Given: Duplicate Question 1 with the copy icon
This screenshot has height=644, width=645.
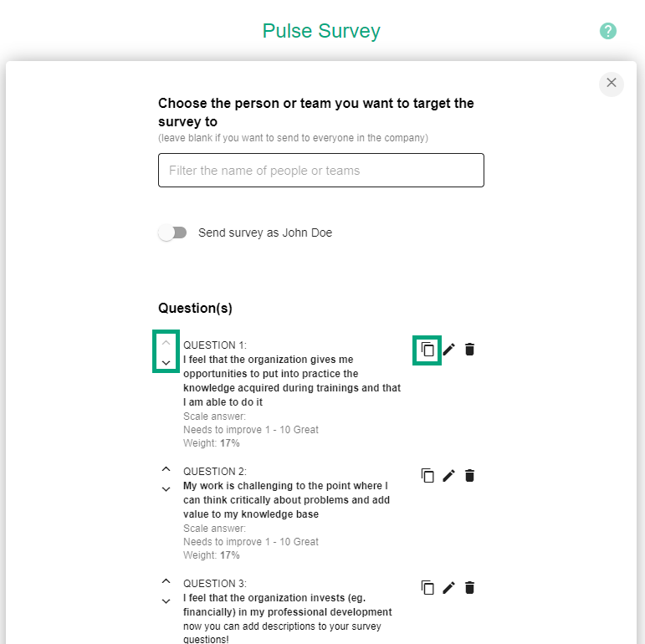Looking at the screenshot, I should point(427,350).
